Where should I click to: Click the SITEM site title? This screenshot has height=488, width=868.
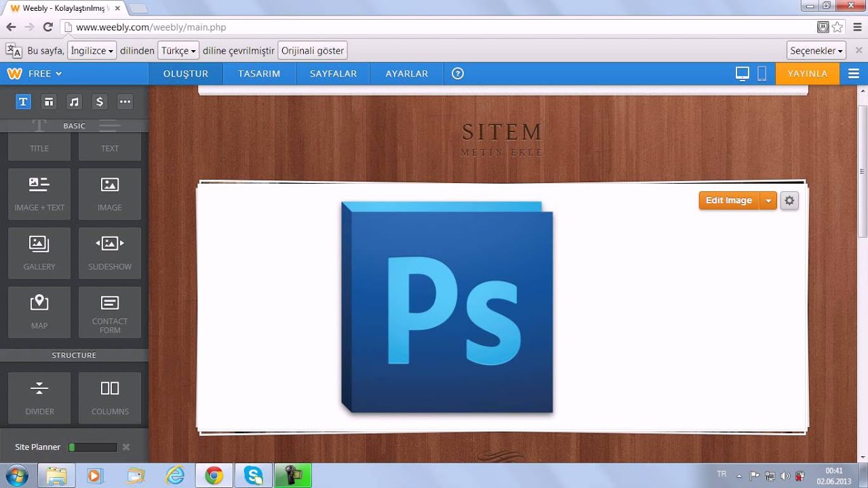coord(502,131)
